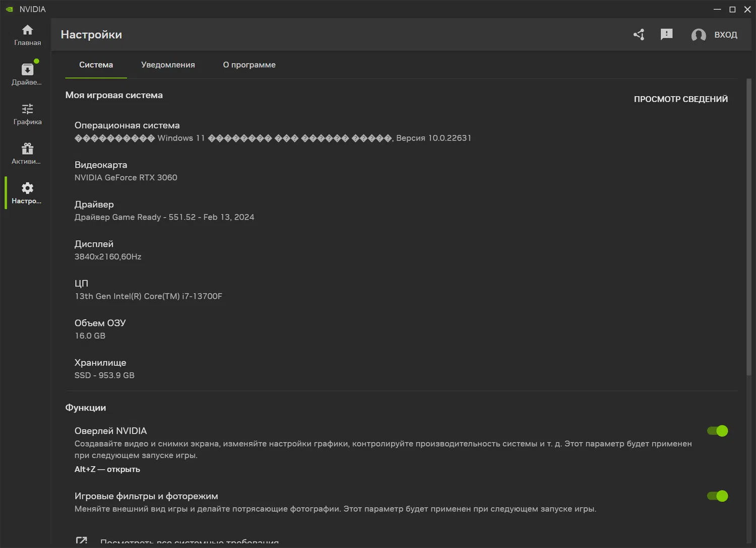Click the user avatar icon
Viewport: 756px width, 548px height.
tap(699, 35)
